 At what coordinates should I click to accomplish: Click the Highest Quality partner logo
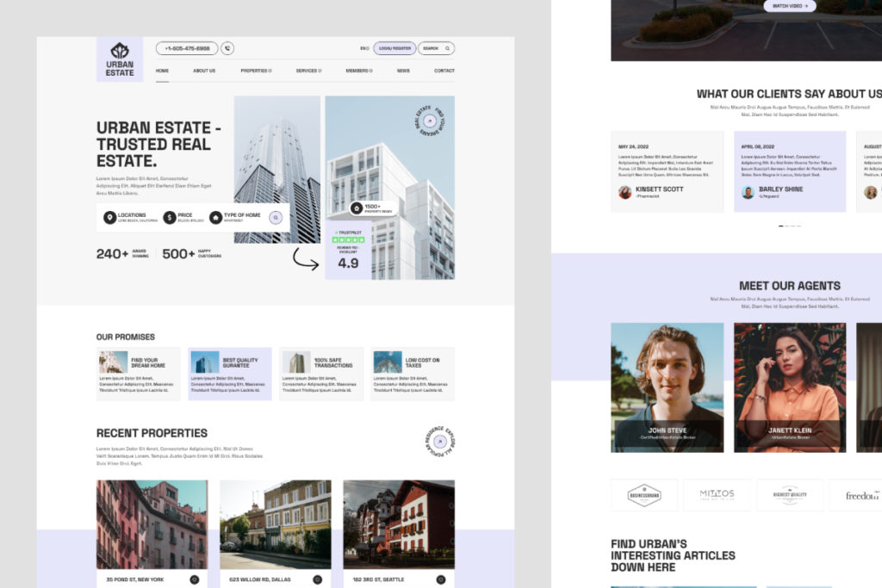(790, 495)
